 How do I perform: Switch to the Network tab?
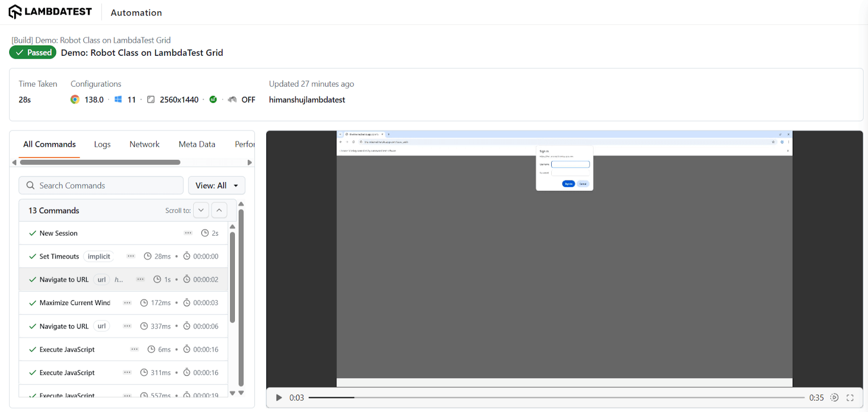144,144
